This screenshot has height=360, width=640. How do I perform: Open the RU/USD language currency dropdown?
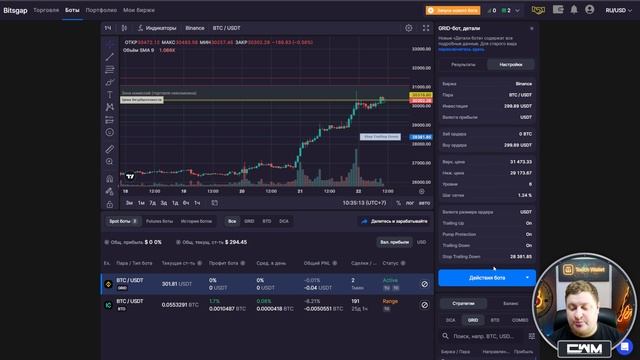pos(618,10)
